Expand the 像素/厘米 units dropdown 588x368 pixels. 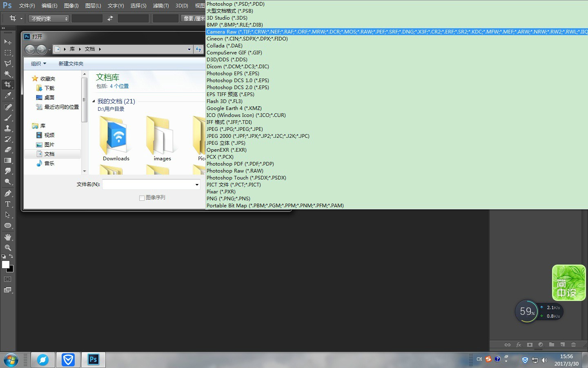coord(194,18)
